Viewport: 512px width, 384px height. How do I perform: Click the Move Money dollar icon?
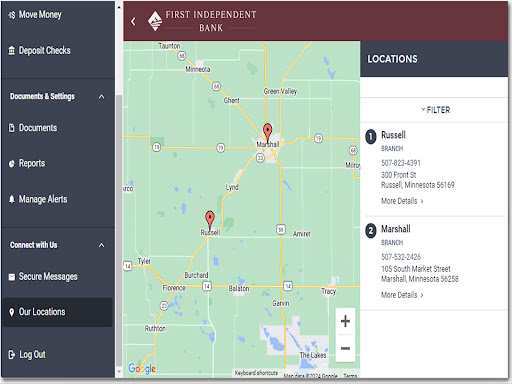click(x=12, y=15)
